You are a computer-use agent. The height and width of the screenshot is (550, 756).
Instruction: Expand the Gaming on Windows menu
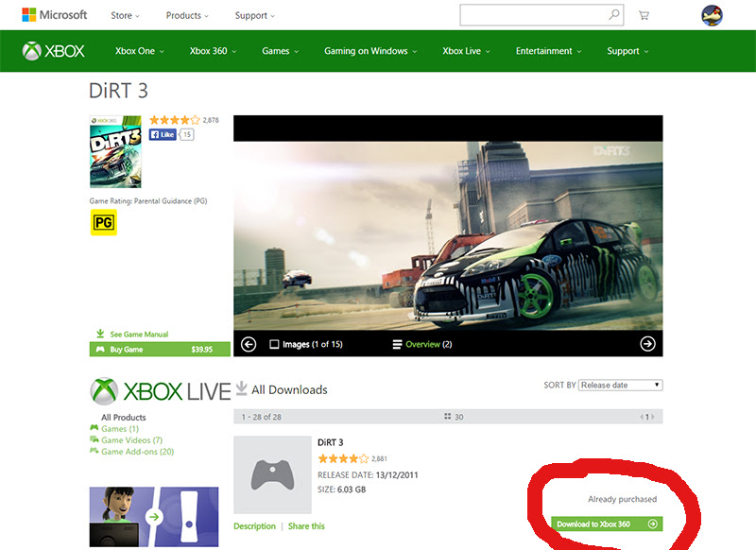(370, 51)
